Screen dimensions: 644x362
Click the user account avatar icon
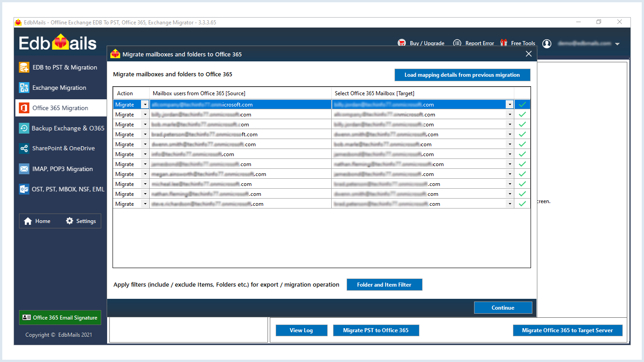547,43
